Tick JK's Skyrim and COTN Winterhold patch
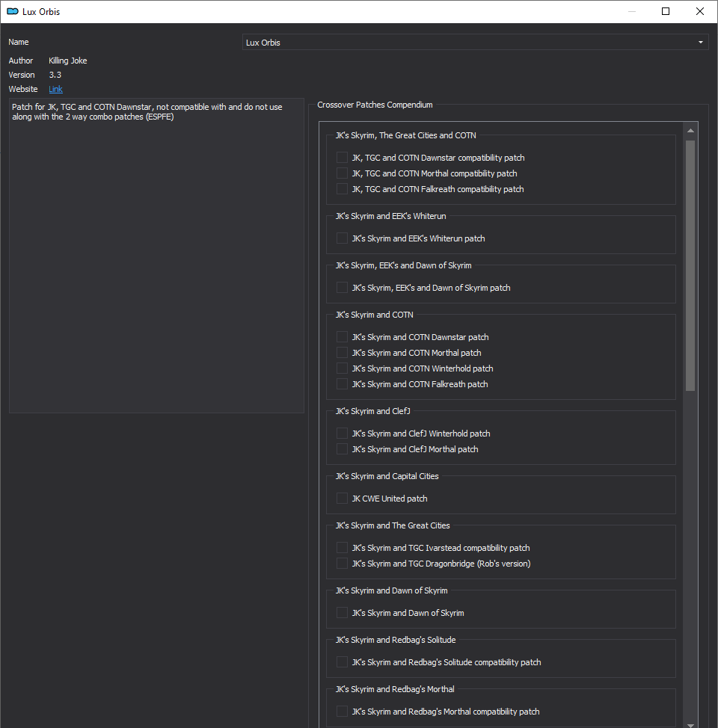718x728 pixels. (342, 368)
